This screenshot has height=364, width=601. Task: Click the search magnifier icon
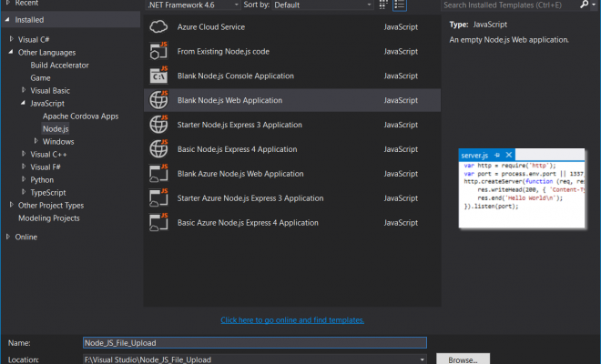pyautogui.click(x=584, y=5)
